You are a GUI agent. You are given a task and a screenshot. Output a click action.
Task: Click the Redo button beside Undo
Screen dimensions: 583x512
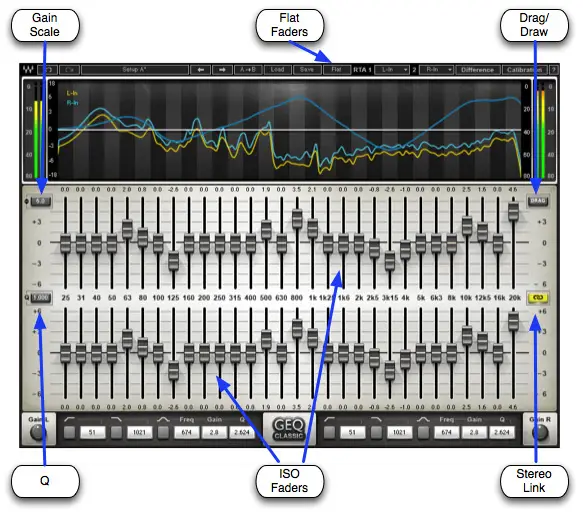click(69, 70)
